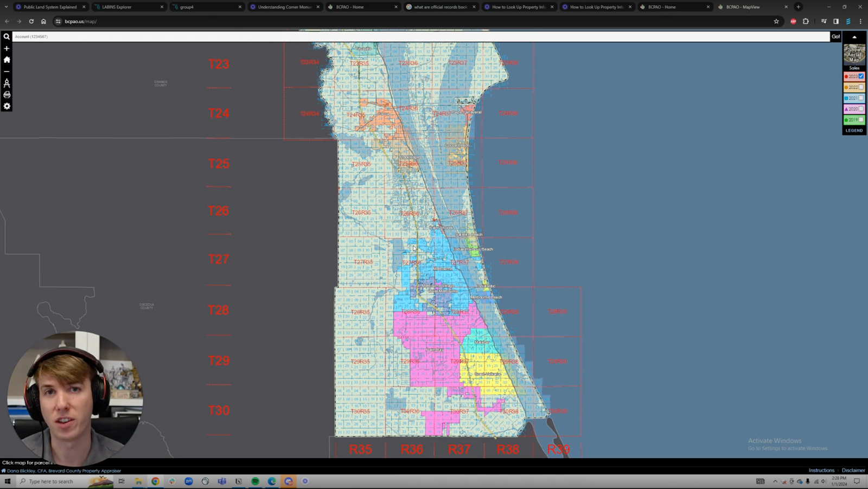Collapse the sales panel with up arrow
This screenshot has width=868, height=489.
pos(854,37)
